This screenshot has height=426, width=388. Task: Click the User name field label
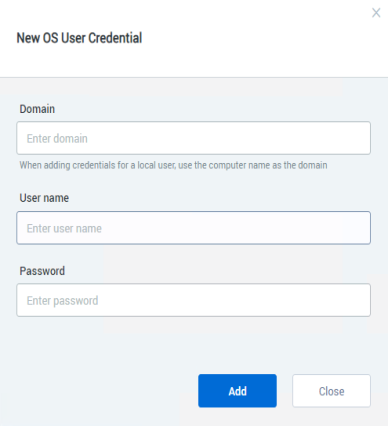coord(44,198)
